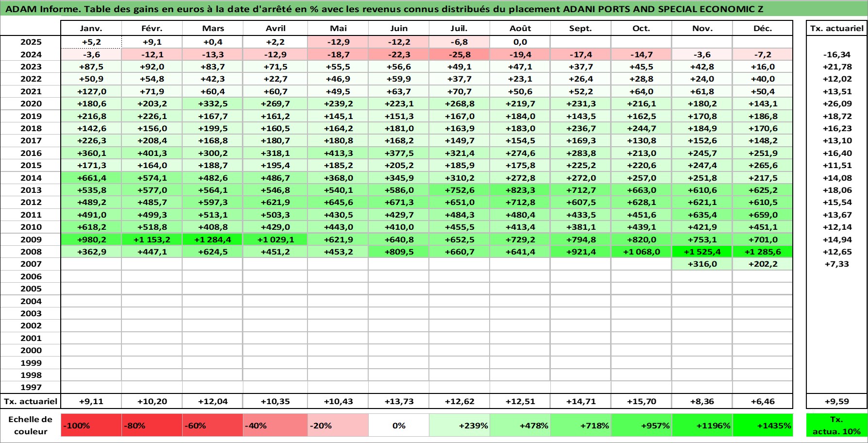The height and width of the screenshot is (443, 868).
Task: Select the Juil. column header
Action: pyautogui.click(x=459, y=28)
